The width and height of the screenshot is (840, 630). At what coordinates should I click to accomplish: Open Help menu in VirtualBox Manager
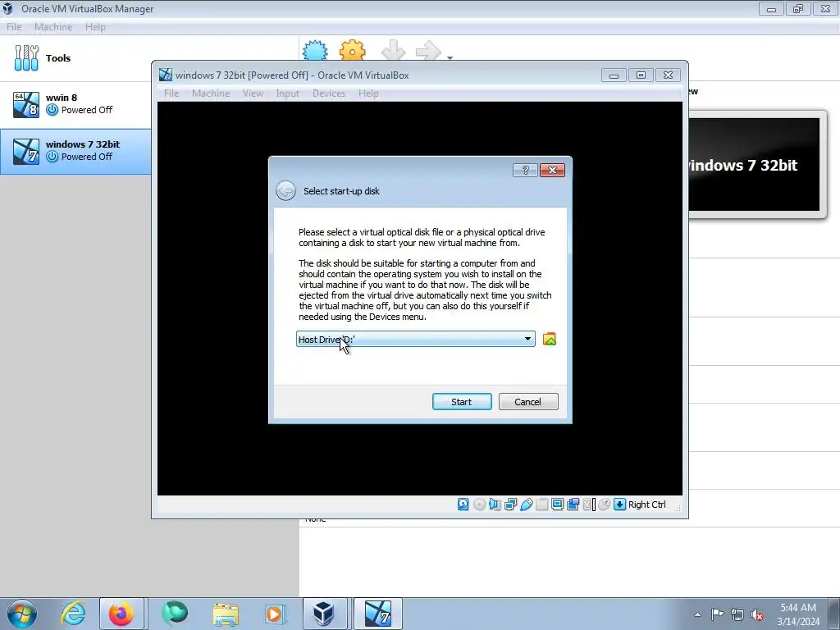tap(95, 27)
